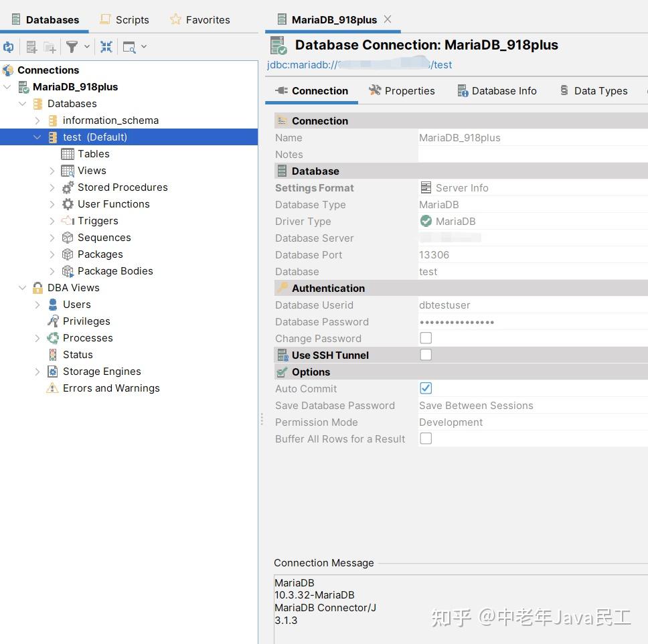Check the Buffer All Rows checkbox

coord(426,438)
